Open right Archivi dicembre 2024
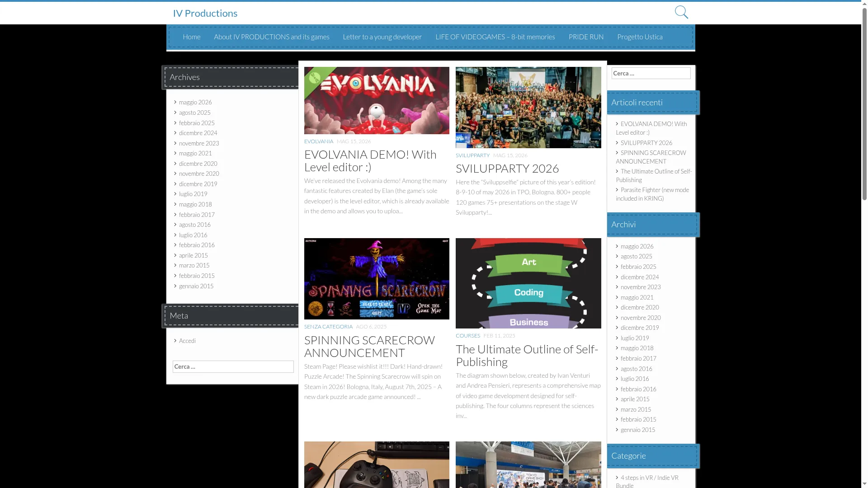 click(x=640, y=277)
